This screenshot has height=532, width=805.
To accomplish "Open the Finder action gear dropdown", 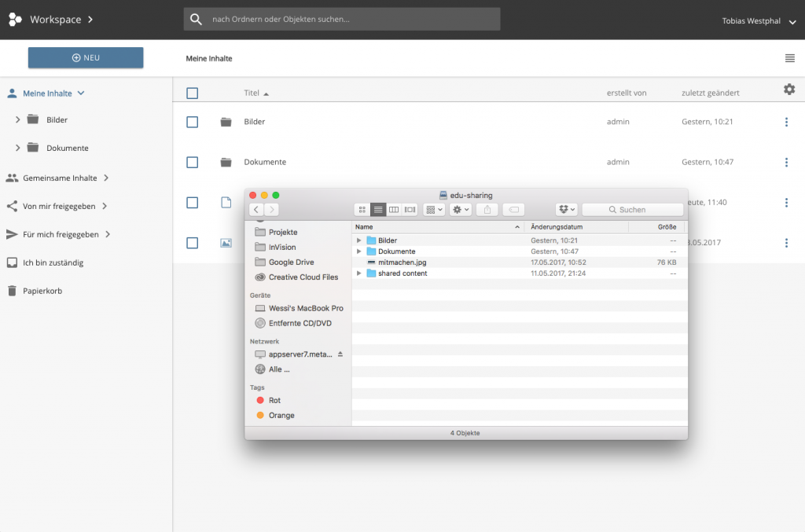I will point(460,209).
